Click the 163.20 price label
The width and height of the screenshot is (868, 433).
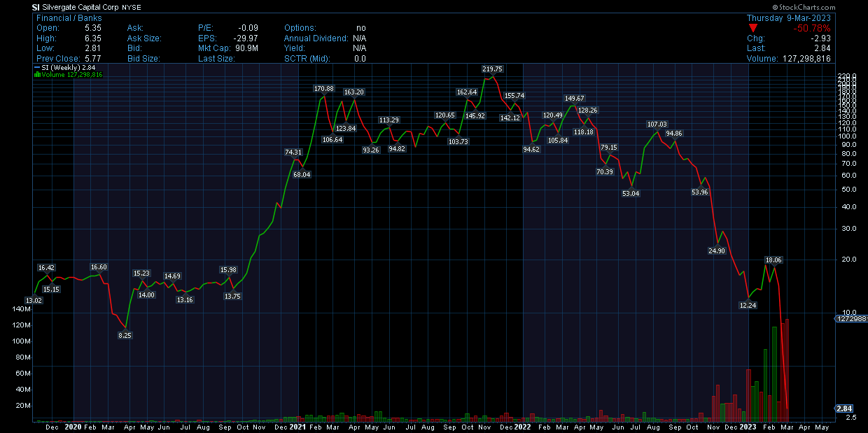(x=354, y=92)
